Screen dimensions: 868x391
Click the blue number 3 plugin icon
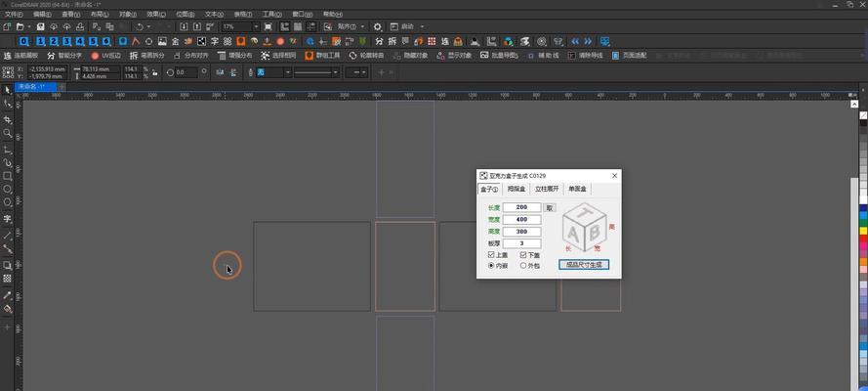(67, 41)
